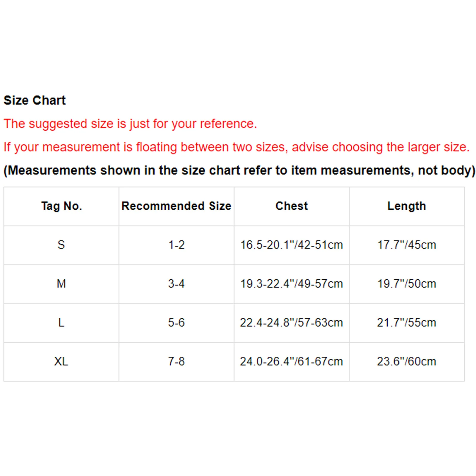
Task: Select the Chest column header
Action: click(x=292, y=206)
